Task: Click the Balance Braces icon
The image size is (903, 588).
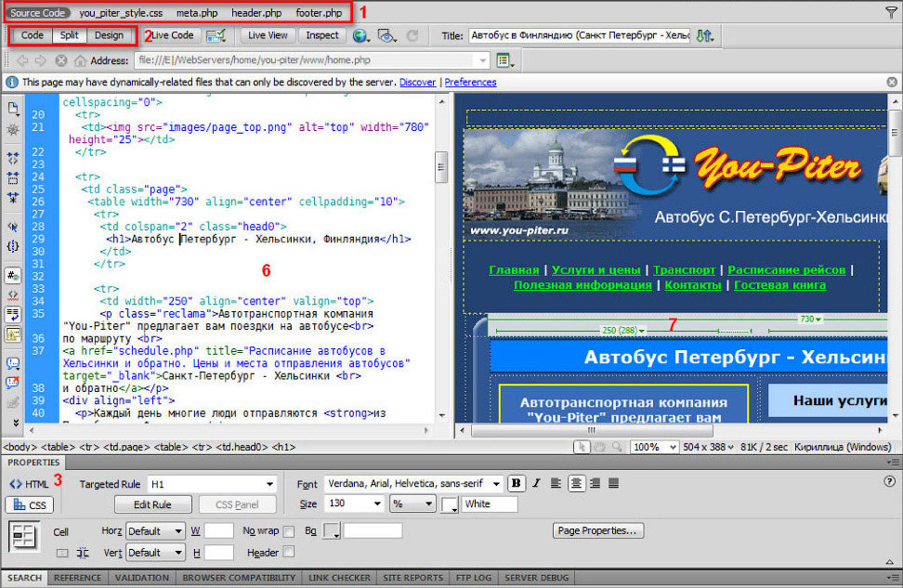Action: tap(14, 246)
